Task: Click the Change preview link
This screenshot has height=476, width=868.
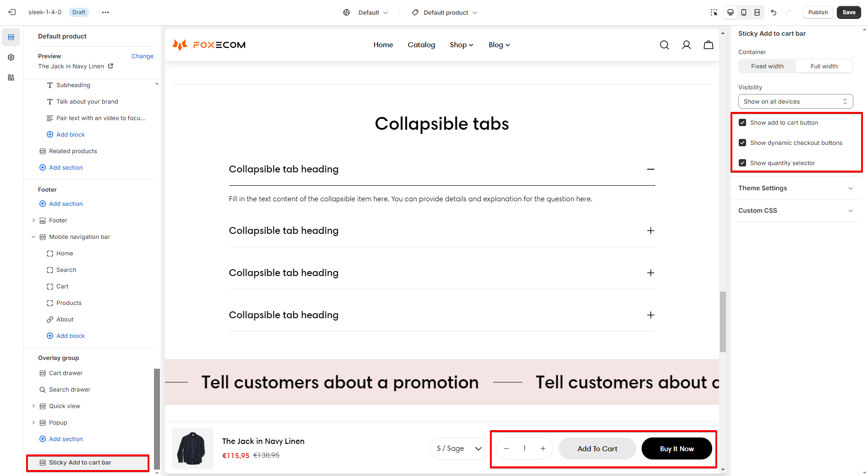Action: (x=143, y=56)
